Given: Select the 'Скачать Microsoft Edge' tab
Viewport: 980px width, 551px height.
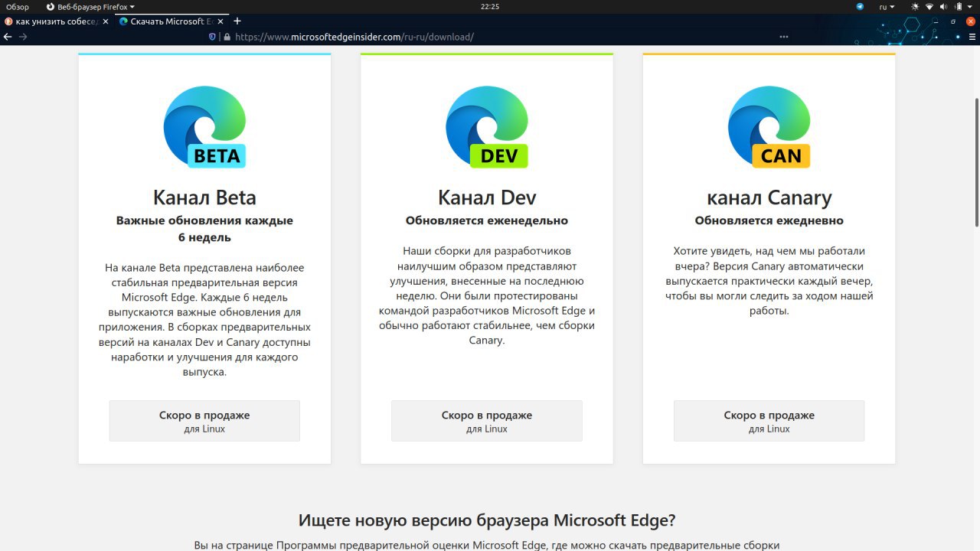Looking at the screenshot, I should pyautogui.click(x=171, y=21).
